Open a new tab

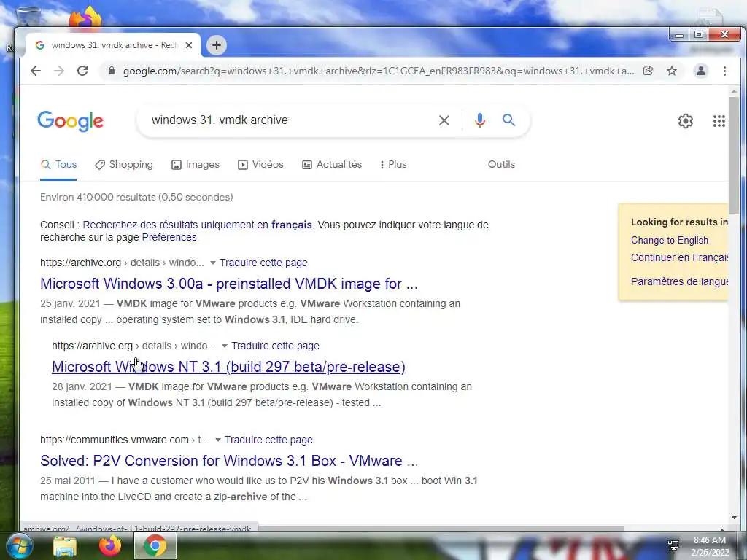(x=216, y=45)
